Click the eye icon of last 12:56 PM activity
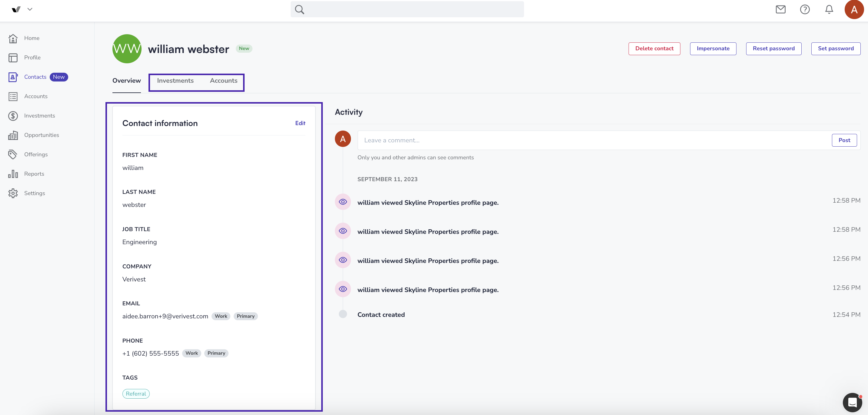 (x=343, y=289)
